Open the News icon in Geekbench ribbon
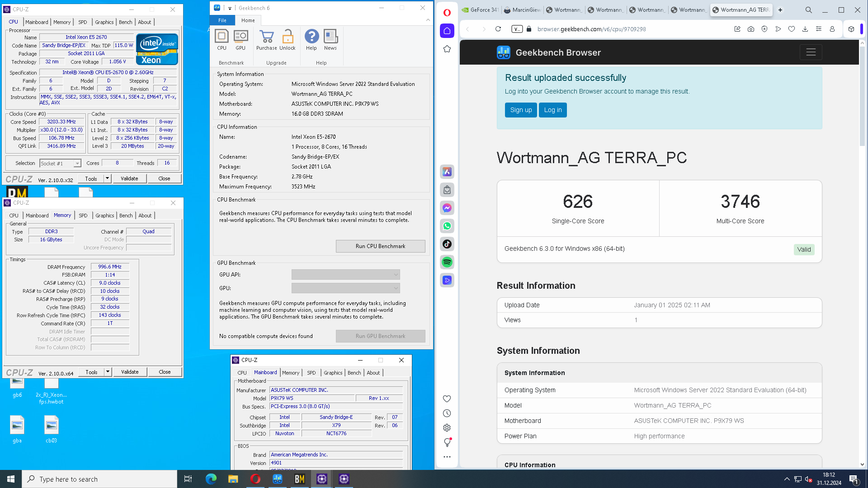The width and height of the screenshot is (868, 488). click(x=330, y=40)
